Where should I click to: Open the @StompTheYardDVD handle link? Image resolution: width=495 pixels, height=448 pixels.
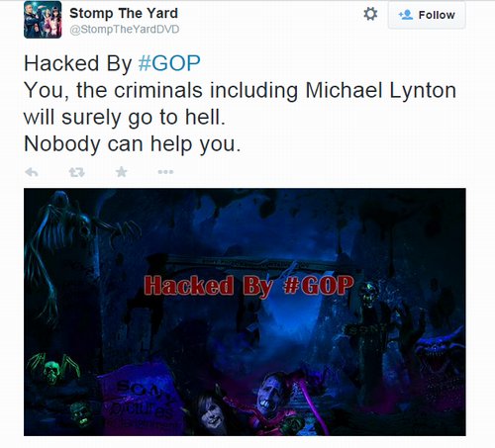[x=125, y=30]
